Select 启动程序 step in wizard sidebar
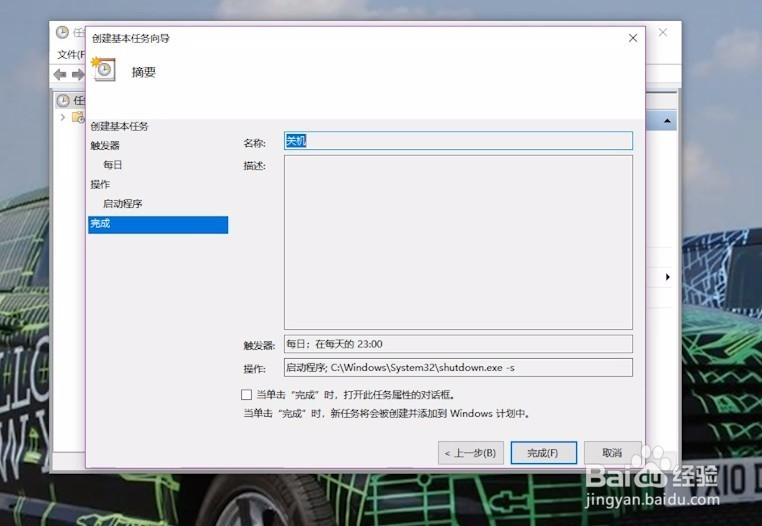Image resolution: width=762 pixels, height=526 pixels. point(122,204)
